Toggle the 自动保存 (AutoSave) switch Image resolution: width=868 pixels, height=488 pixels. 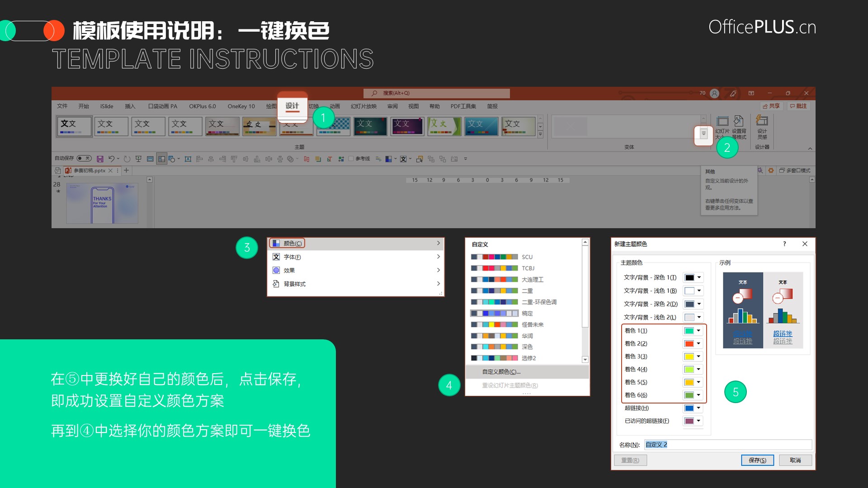[x=84, y=158]
